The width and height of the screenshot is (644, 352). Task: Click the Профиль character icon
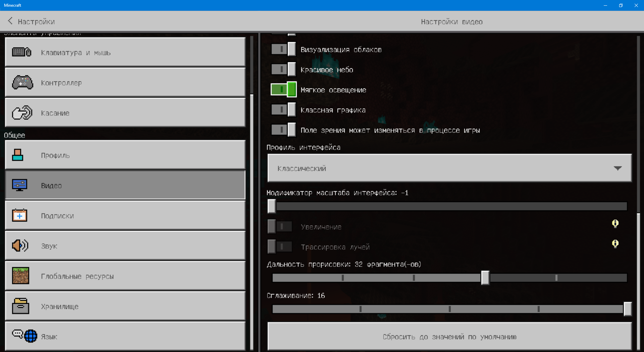click(x=18, y=155)
